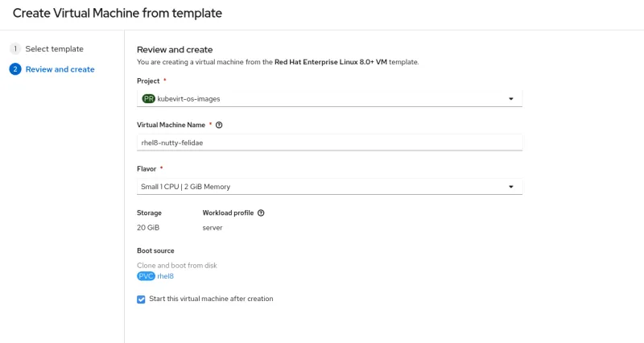Click the server workload profile value
Viewport: 644px width, 343px height.
click(x=213, y=228)
